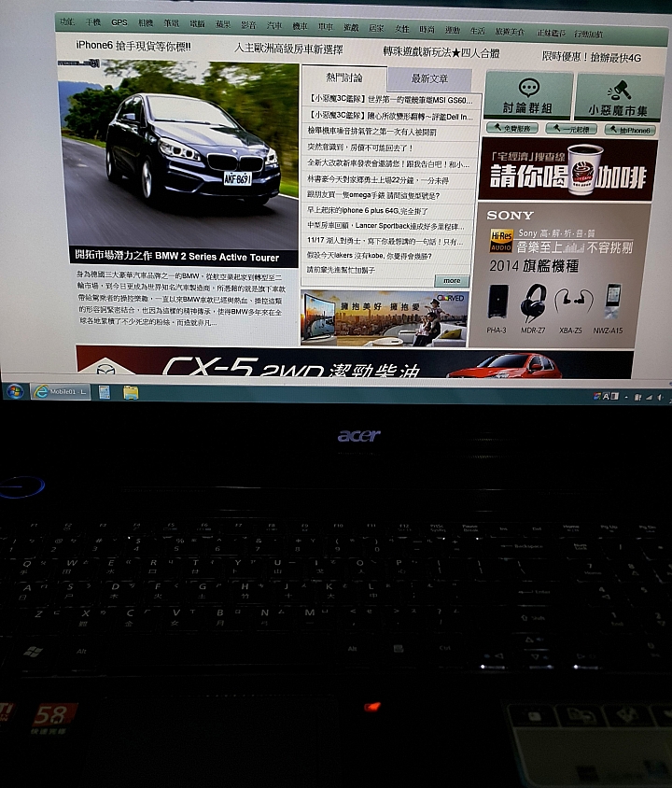Click the Sony XBA-Z5 earphones image

[x=573, y=303]
